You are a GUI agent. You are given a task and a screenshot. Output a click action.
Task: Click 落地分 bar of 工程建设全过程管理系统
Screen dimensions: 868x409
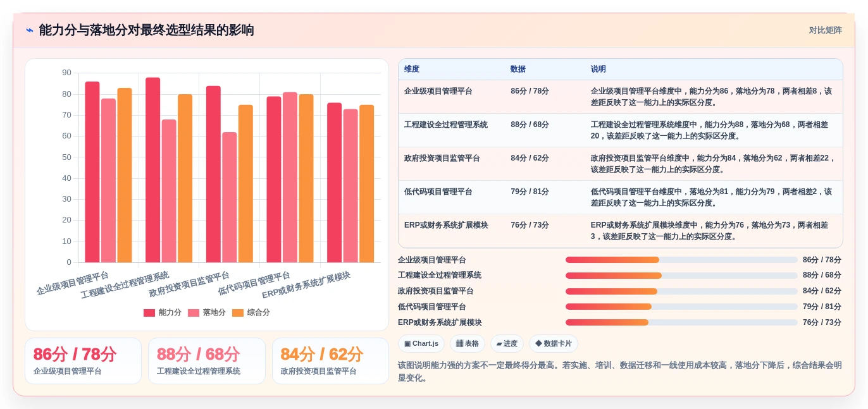[169, 191]
